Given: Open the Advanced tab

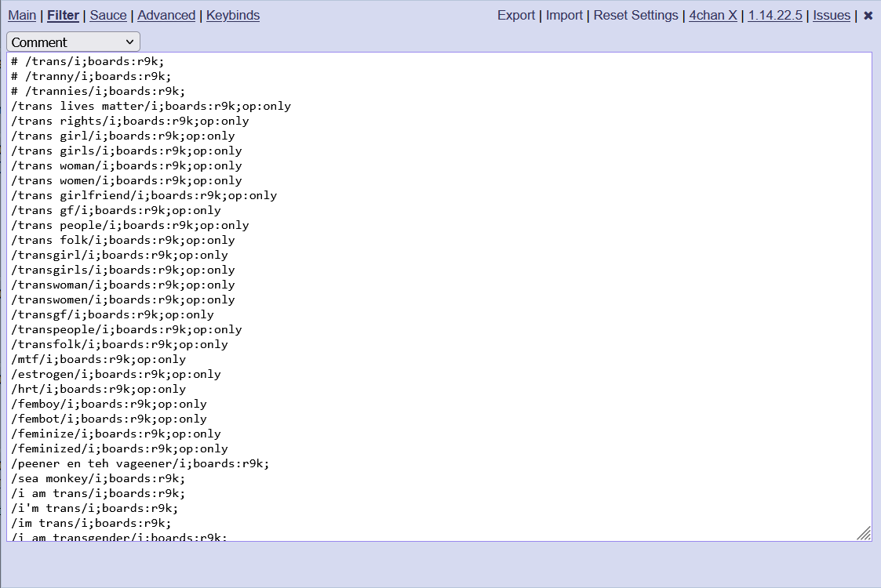Looking at the screenshot, I should pyautogui.click(x=166, y=15).
